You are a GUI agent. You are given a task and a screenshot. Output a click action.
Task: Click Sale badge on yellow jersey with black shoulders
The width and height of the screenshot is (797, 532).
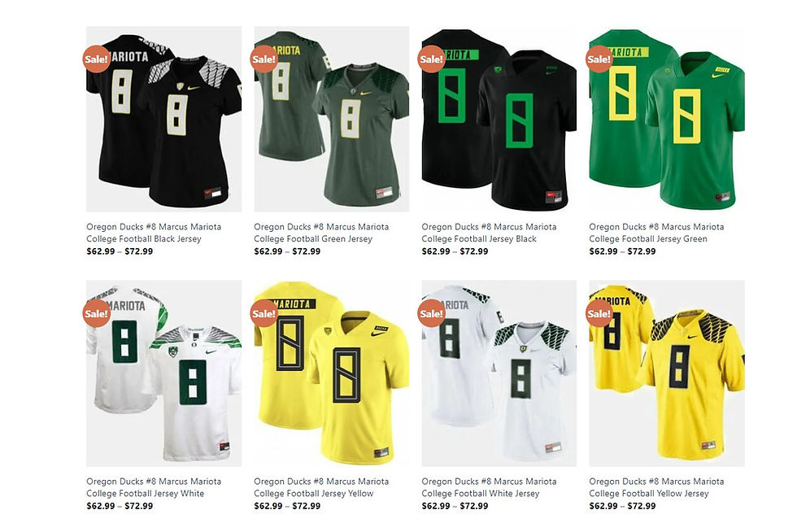(x=599, y=313)
